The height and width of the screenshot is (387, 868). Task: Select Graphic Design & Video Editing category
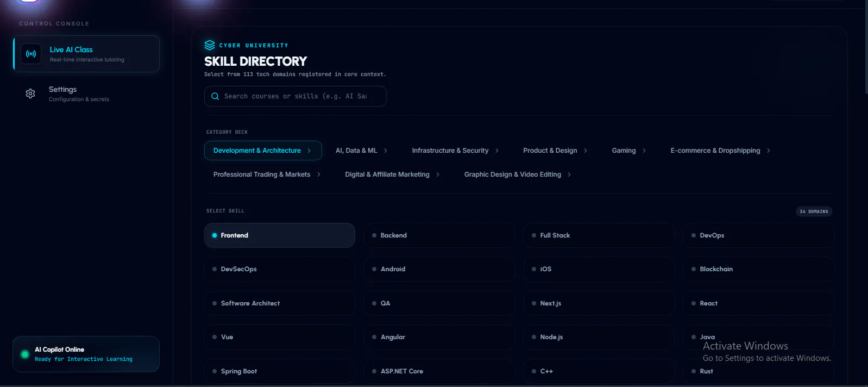tap(518, 174)
